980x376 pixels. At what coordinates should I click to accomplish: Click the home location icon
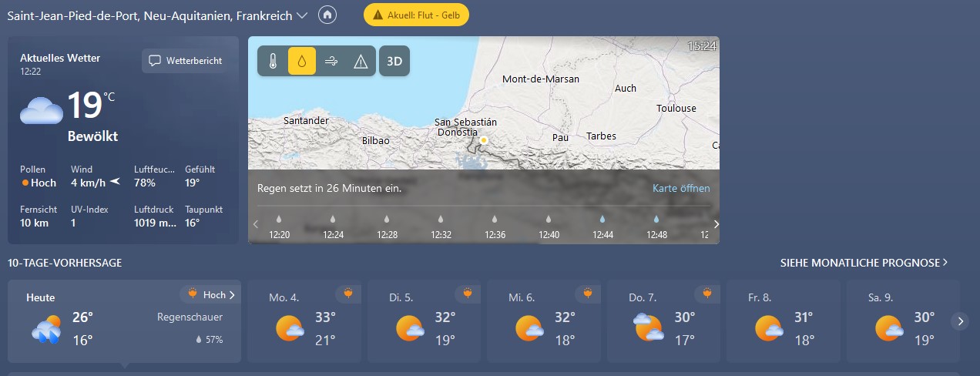pos(327,15)
